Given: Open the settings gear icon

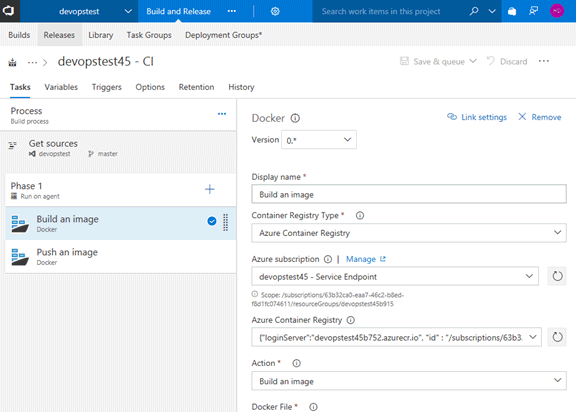Looking at the screenshot, I should click(x=275, y=11).
